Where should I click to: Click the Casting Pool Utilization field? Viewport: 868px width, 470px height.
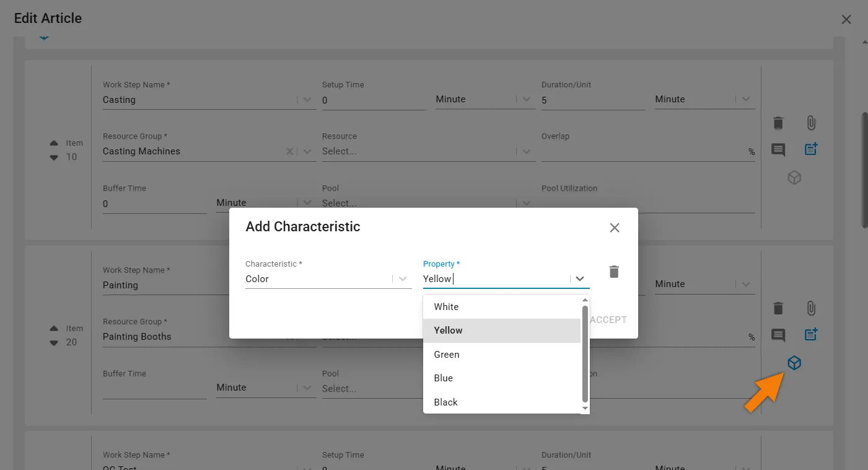click(x=648, y=203)
